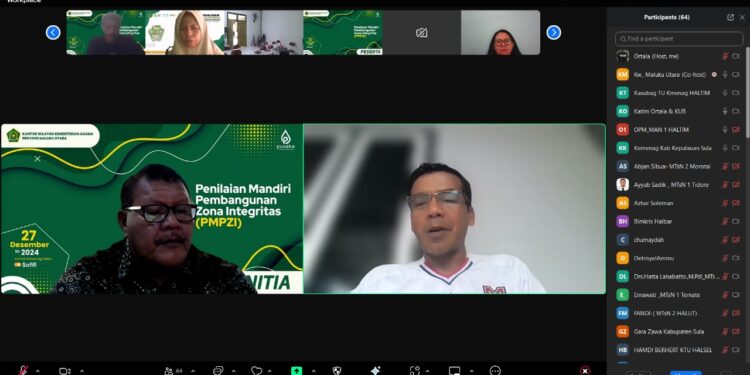The width and height of the screenshot is (750, 375).
Task: Click GZ avatar of Gara Zawa
Action: click(x=622, y=331)
